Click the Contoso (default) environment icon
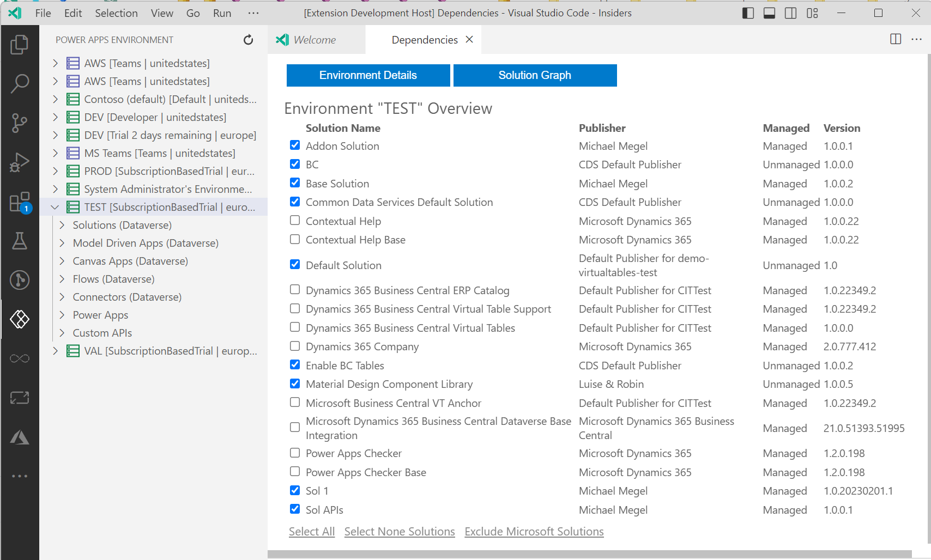Screen dimensions: 931x560 tap(73, 99)
